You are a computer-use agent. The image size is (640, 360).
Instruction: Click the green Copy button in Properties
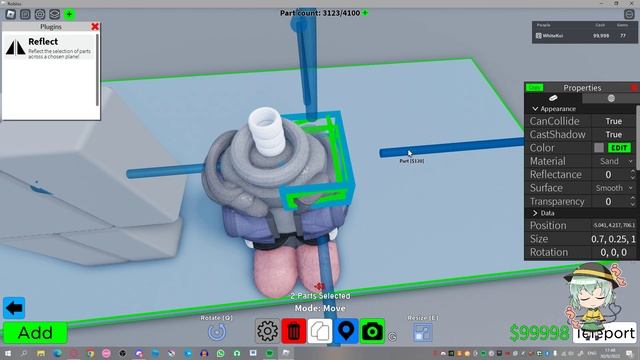(534, 87)
